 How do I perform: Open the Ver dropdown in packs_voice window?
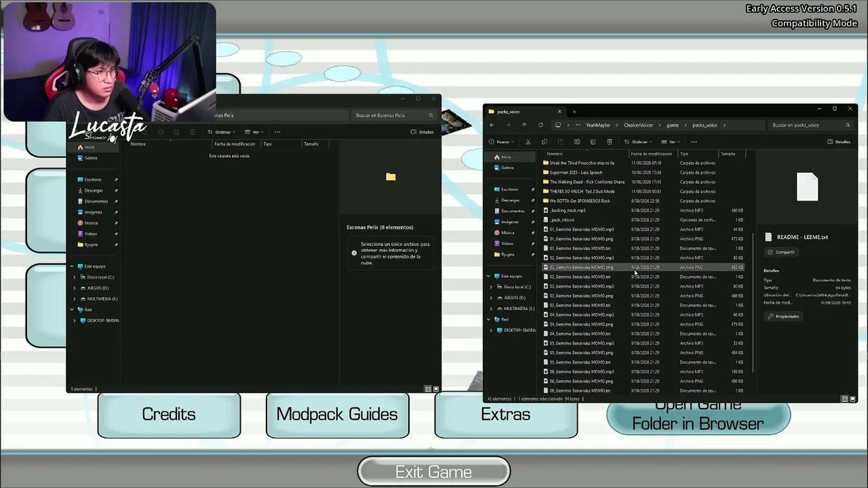coord(670,142)
